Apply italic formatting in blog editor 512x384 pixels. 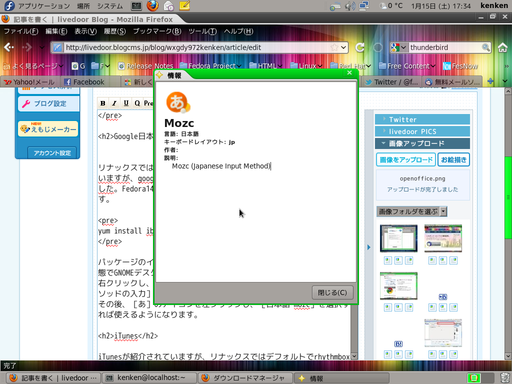(x=114, y=103)
